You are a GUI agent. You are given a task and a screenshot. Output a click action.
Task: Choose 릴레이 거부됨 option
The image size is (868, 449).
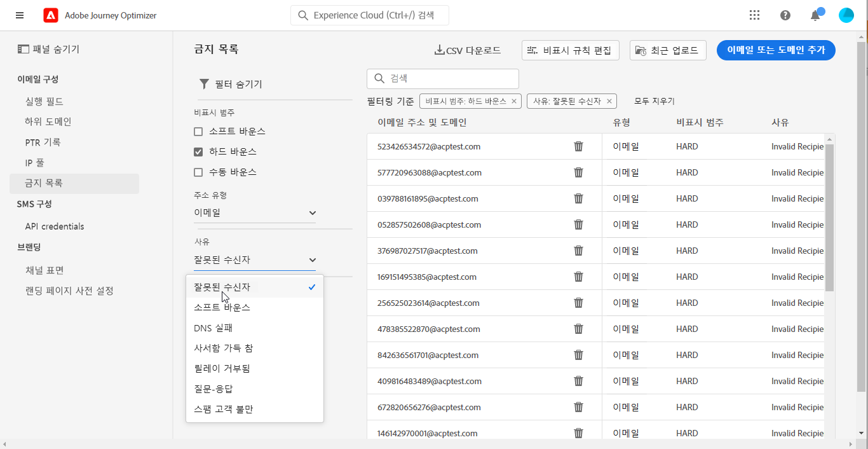pos(255,369)
